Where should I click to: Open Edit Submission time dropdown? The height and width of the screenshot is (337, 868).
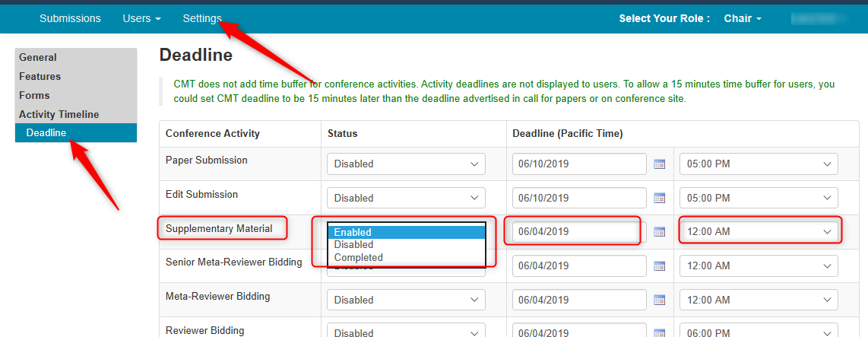[758, 198]
